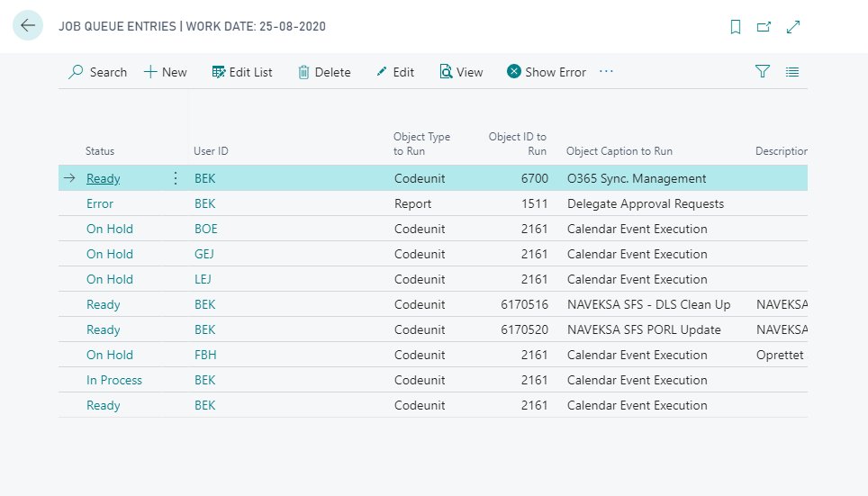The image size is (868, 496).
Task: Select user ID FBH cell
Action: click(x=205, y=355)
